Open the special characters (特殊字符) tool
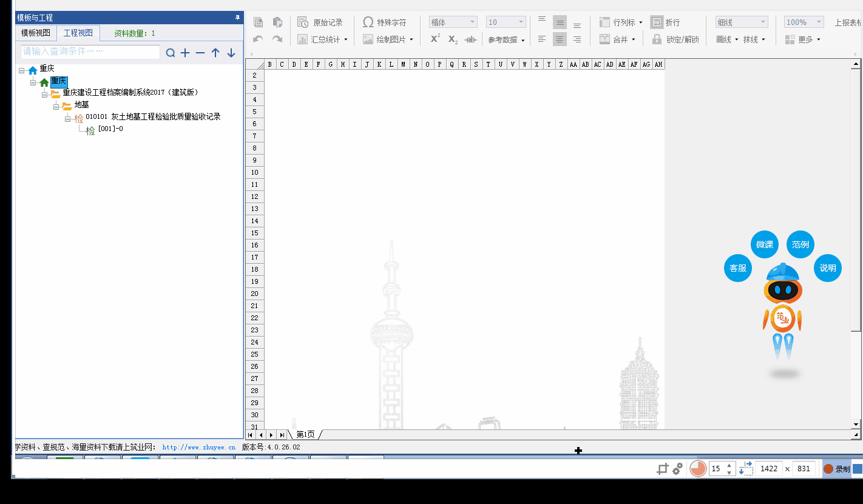 [x=385, y=22]
